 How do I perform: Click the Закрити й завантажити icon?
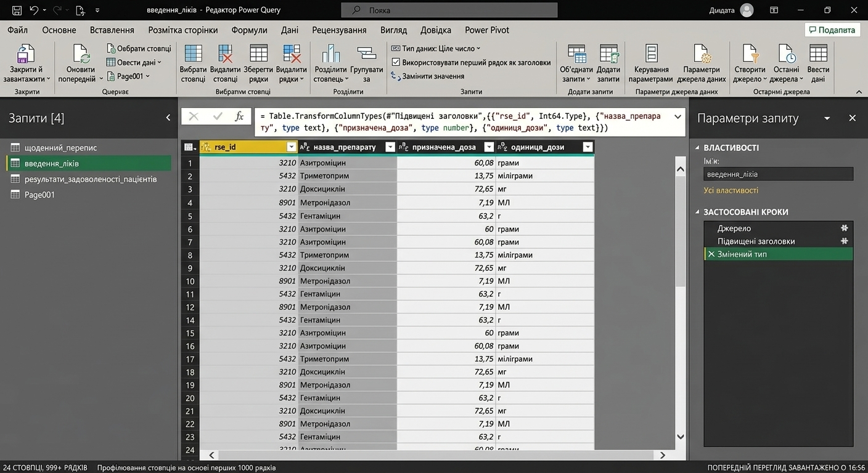coord(26,54)
